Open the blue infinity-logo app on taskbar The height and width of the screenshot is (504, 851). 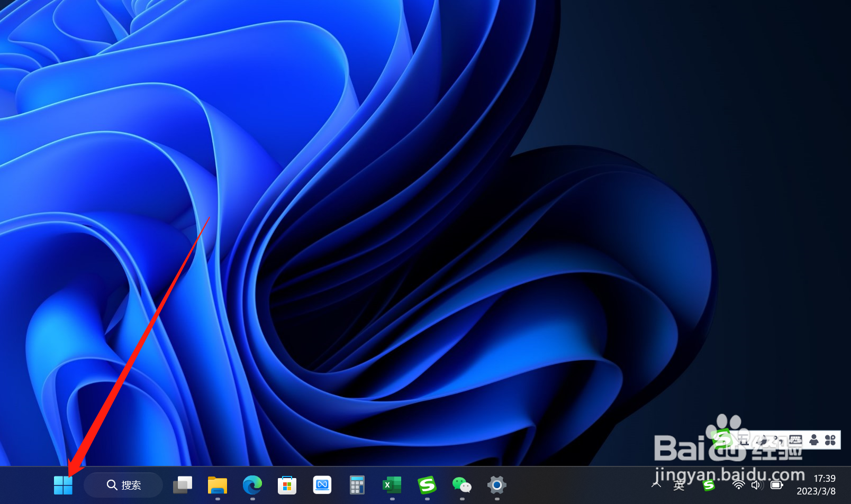[x=322, y=485]
